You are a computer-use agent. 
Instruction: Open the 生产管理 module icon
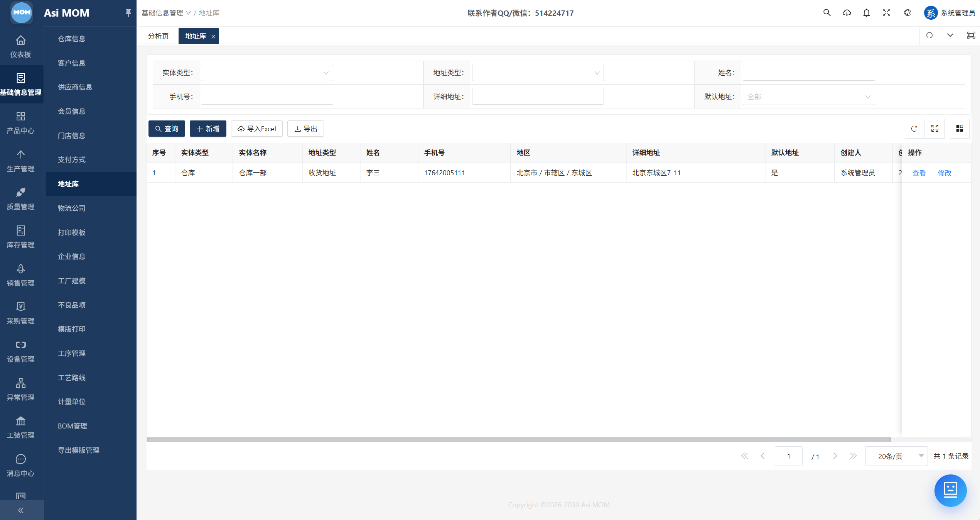point(21,154)
